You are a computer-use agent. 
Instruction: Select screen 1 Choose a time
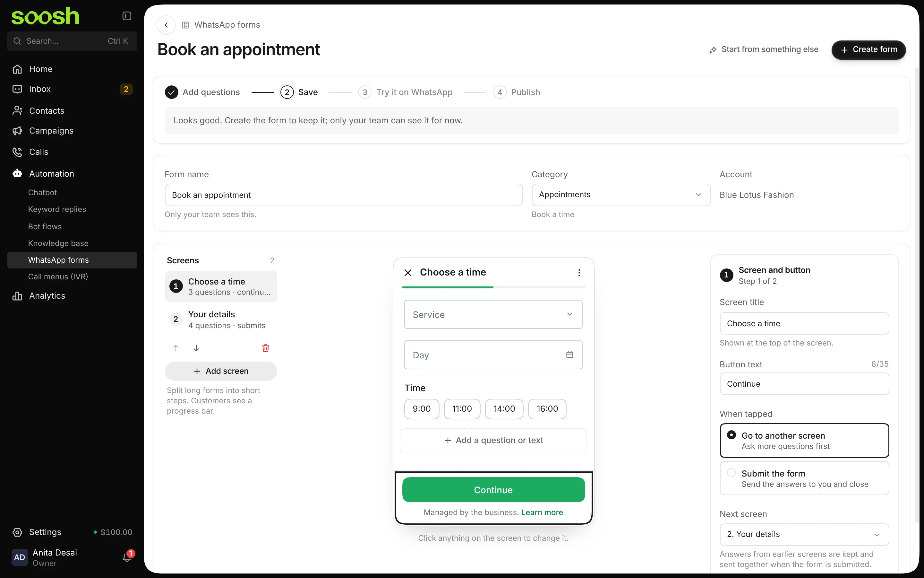click(221, 287)
